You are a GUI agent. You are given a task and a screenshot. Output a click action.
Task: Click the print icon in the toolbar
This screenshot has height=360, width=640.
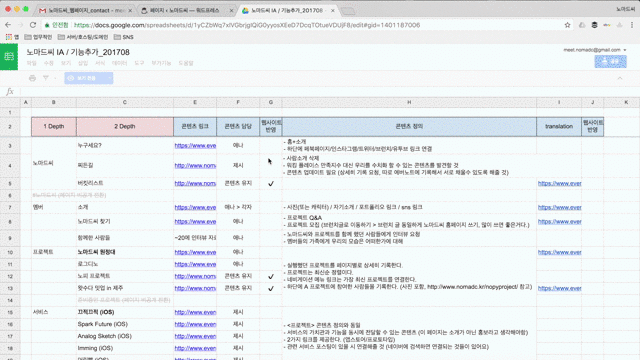[x=32, y=78]
